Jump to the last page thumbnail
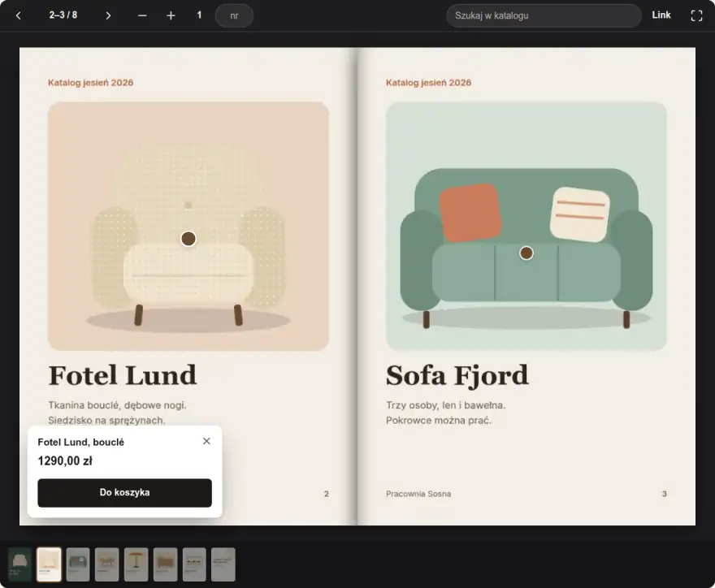This screenshot has height=588, width=715. point(223,564)
